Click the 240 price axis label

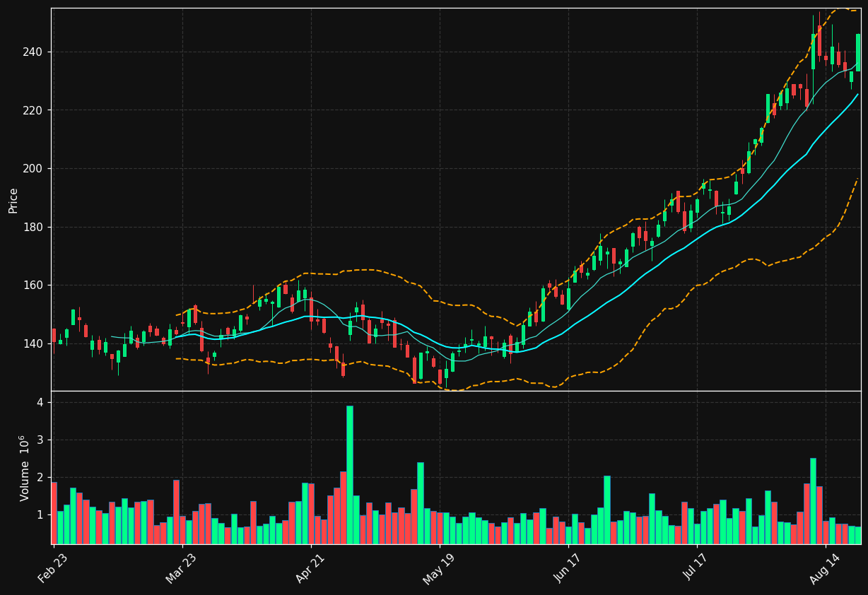33,52
